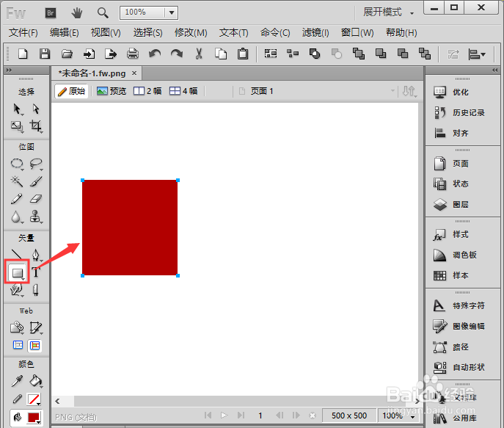504x428 pixels.
Task: Select the Rubber Stamp tool
Action: click(x=36, y=217)
